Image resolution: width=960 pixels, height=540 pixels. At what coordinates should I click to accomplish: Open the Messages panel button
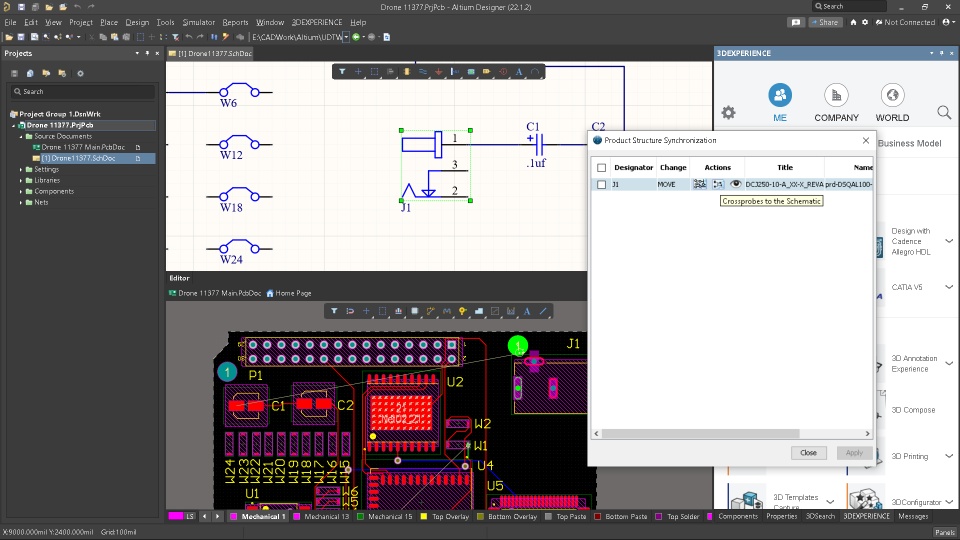913,516
